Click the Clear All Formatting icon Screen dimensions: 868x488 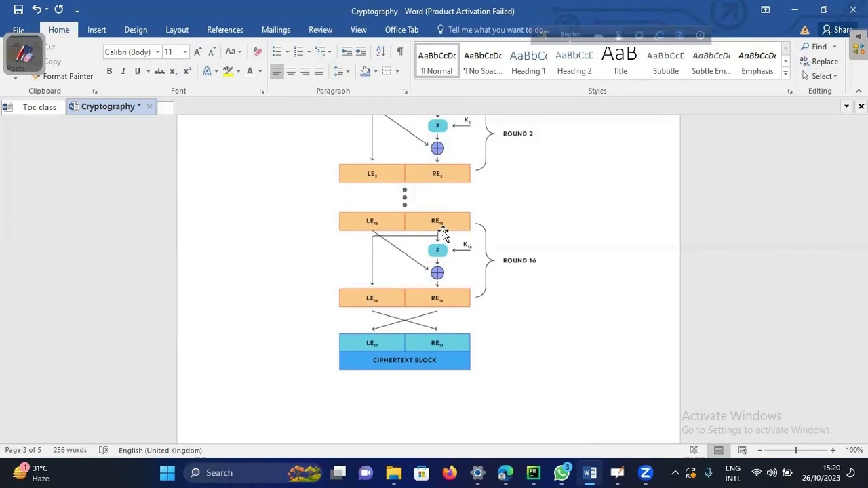257,52
